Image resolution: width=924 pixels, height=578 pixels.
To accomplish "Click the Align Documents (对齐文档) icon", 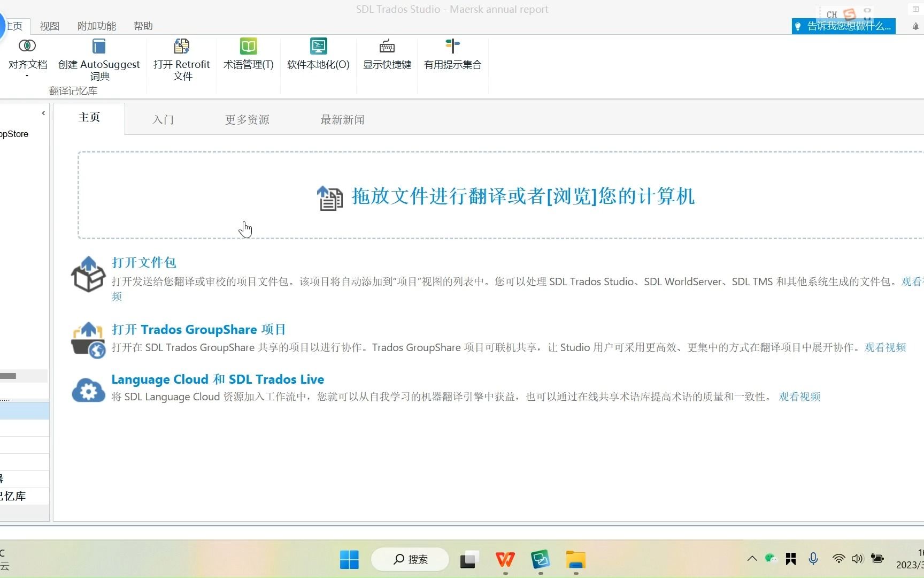I will pyautogui.click(x=27, y=46).
